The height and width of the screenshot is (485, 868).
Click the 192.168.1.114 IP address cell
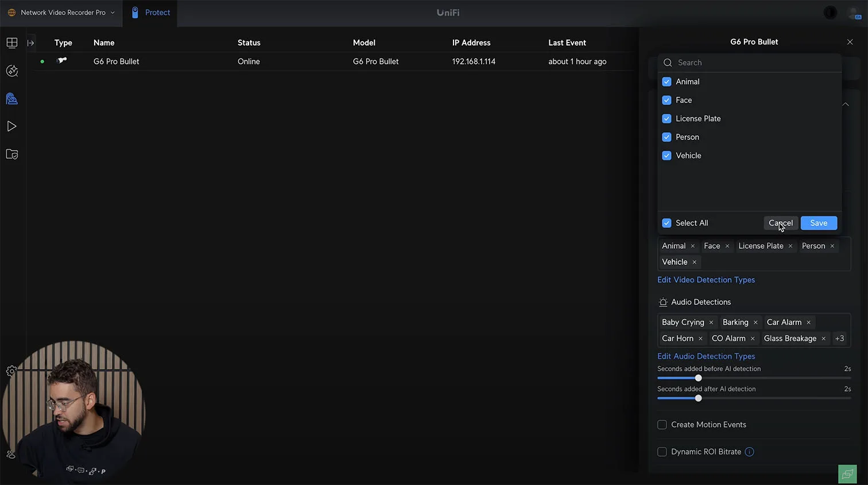474,61
